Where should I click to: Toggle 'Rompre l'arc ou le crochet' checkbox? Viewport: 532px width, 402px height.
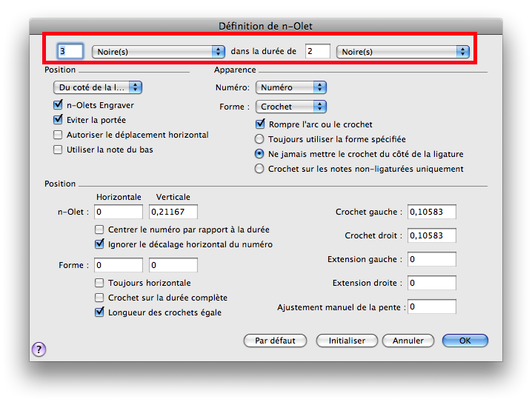click(260, 124)
